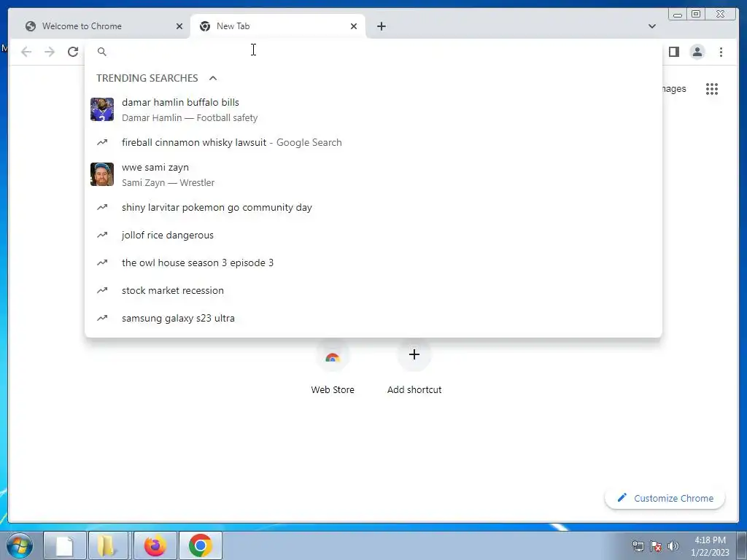Click the Add shortcut plus button
Image resolution: width=747 pixels, height=560 pixels.
(414, 354)
